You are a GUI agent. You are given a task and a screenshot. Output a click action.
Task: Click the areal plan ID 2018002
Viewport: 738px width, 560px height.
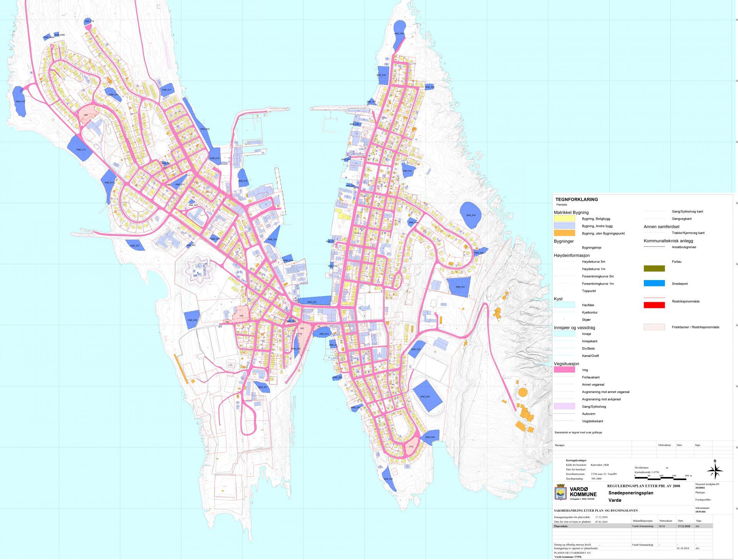[x=700, y=488]
